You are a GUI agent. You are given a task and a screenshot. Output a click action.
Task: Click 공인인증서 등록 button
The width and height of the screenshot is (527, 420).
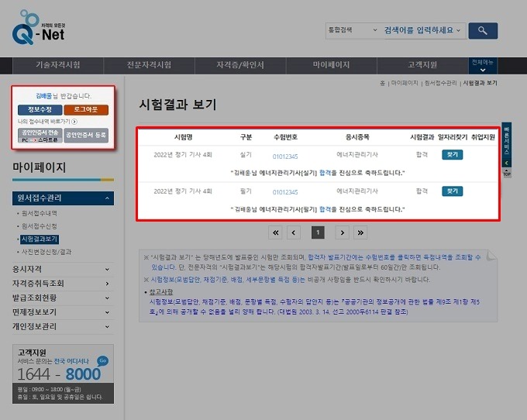pyautogui.click(x=86, y=135)
